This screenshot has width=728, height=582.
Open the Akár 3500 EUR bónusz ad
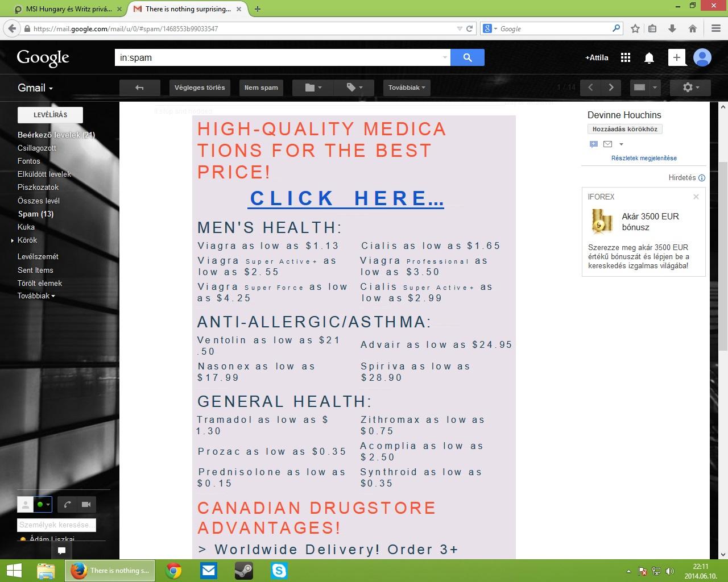(x=650, y=222)
